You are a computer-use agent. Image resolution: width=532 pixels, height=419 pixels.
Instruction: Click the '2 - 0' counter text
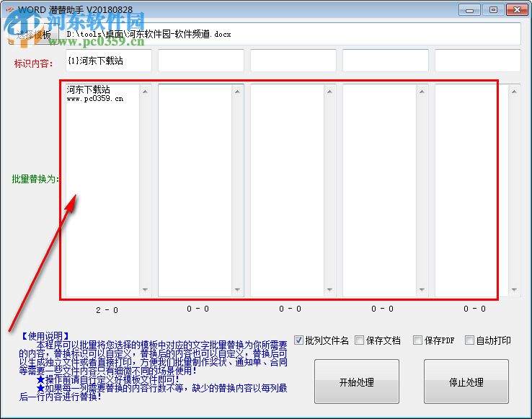point(107,310)
